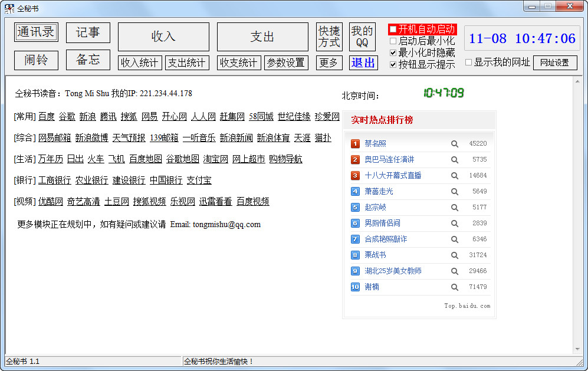Viewport: 588px width, 371px height.
Task: Click the 退出 exit button
Action: click(363, 63)
